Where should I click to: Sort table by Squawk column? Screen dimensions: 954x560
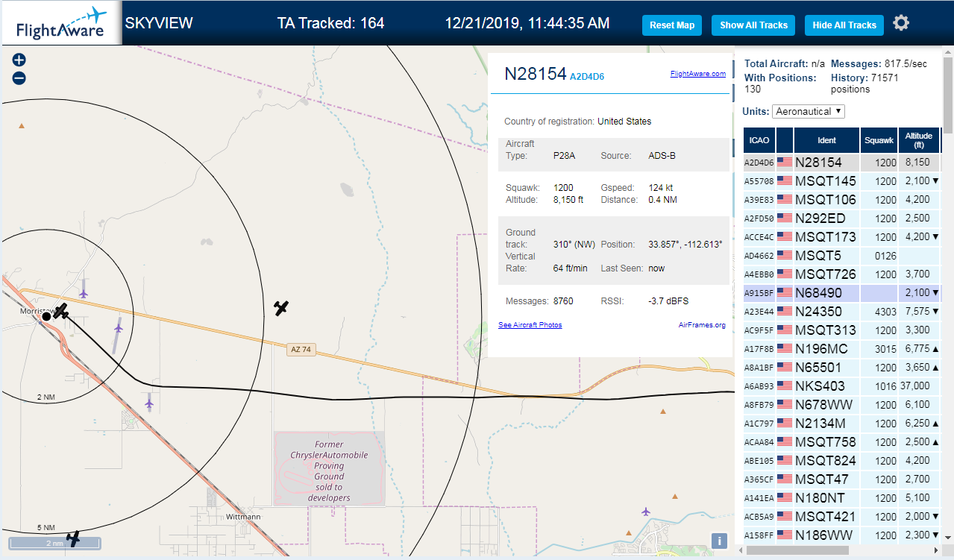(x=879, y=140)
